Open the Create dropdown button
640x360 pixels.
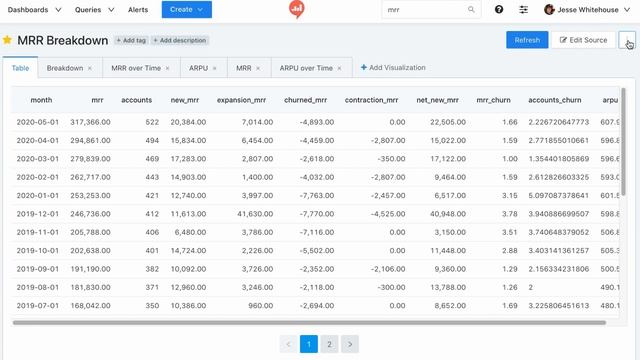187,9
